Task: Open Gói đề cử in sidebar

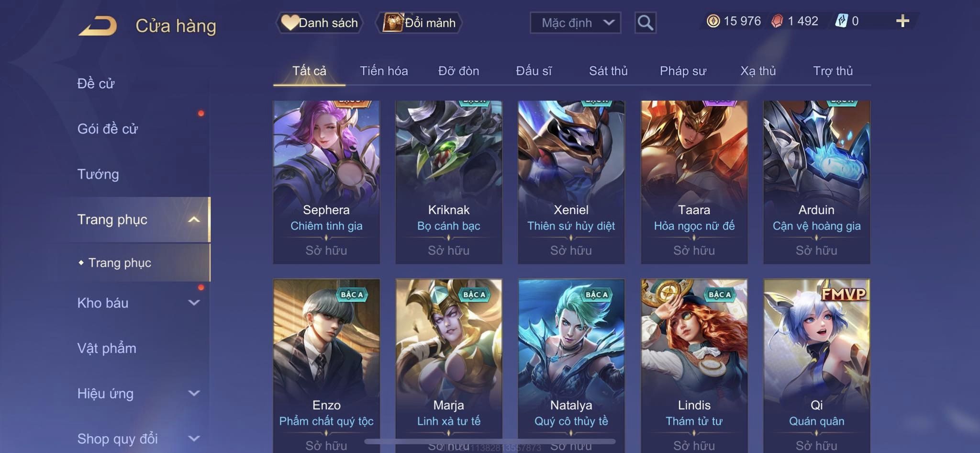Action: click(x=108, y=129)
